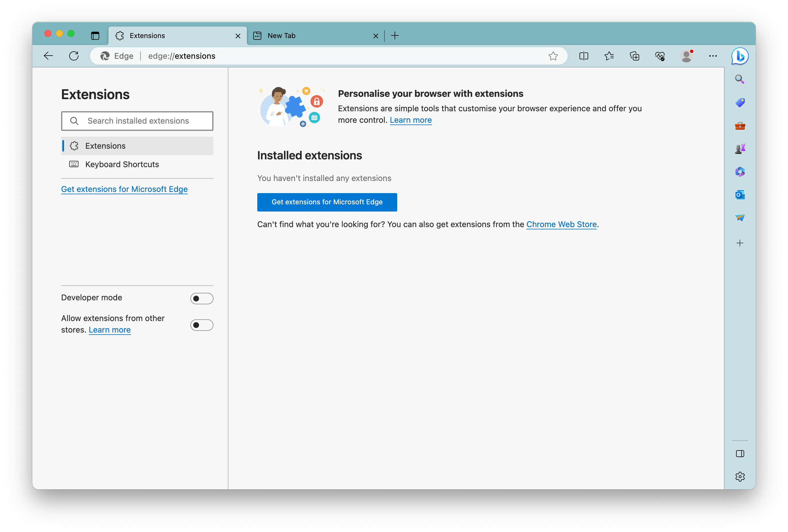Image resolution: width=788 pixels, height=532 pixels.
Task: Open the Chrome Web Store link
Action: [x=561, y=224]
